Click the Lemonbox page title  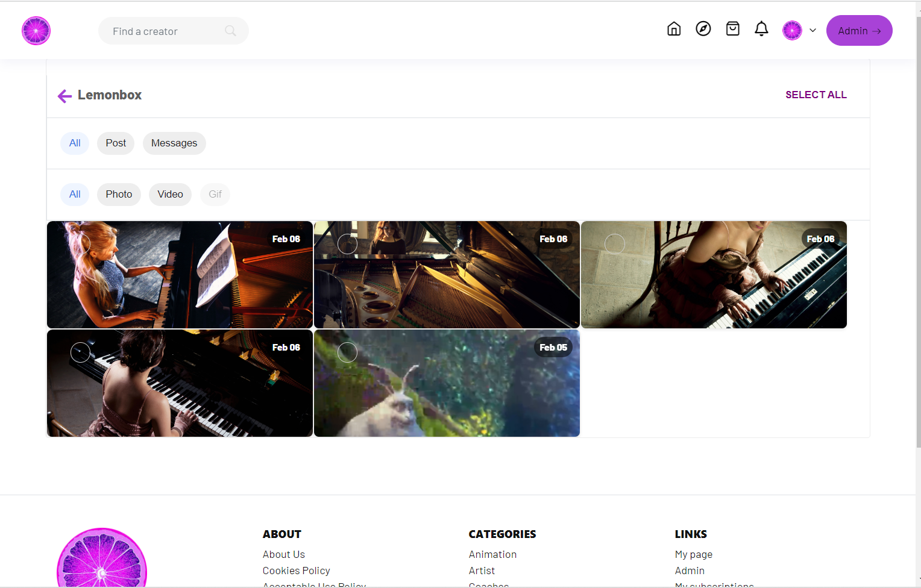(110, 95)
